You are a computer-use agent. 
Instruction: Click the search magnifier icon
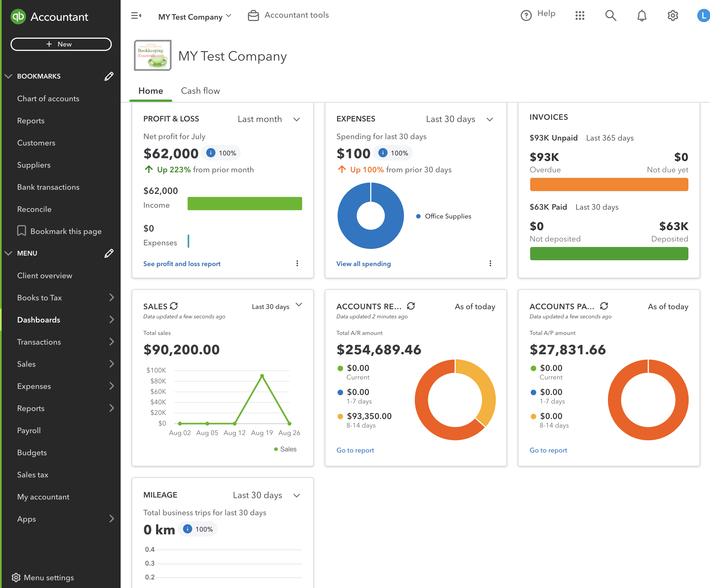[611, 15]
